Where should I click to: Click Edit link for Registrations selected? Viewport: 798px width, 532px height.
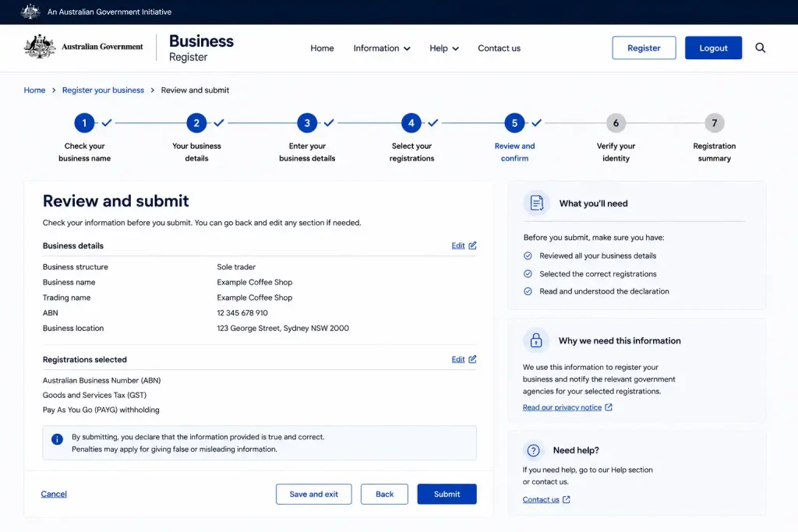tap(458, 360)
